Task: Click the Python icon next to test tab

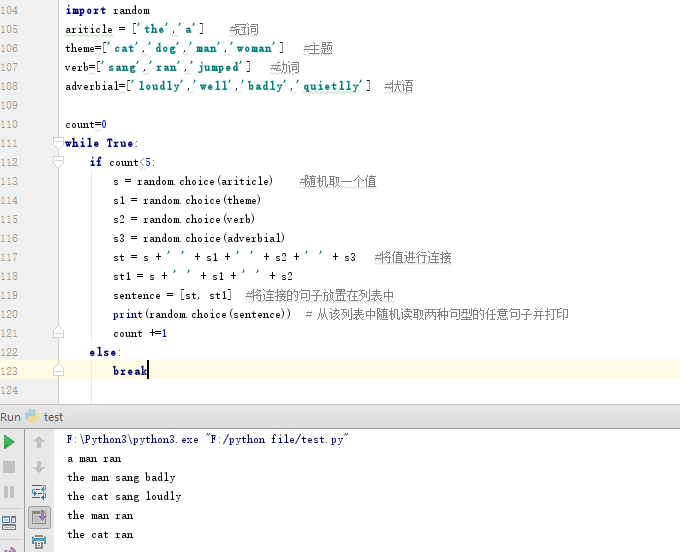Action: coord(32,416)
